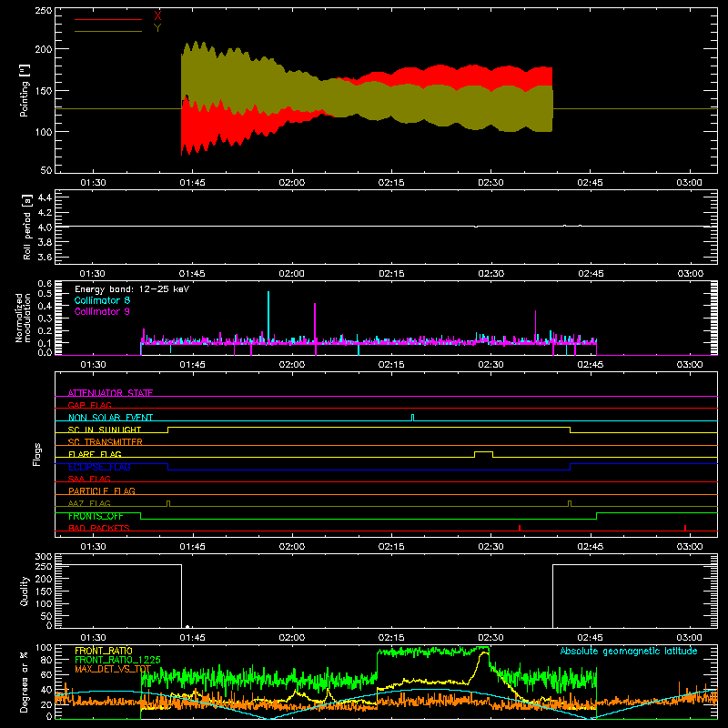Click the '4.4' tick on Roll period axis

coord(45,197)
